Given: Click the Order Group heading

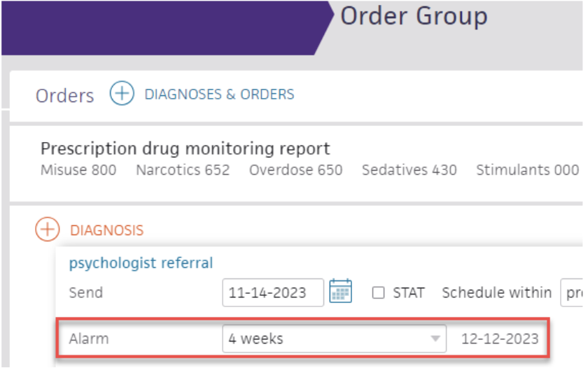Looking at the screenshot, I should pos(414,17).
